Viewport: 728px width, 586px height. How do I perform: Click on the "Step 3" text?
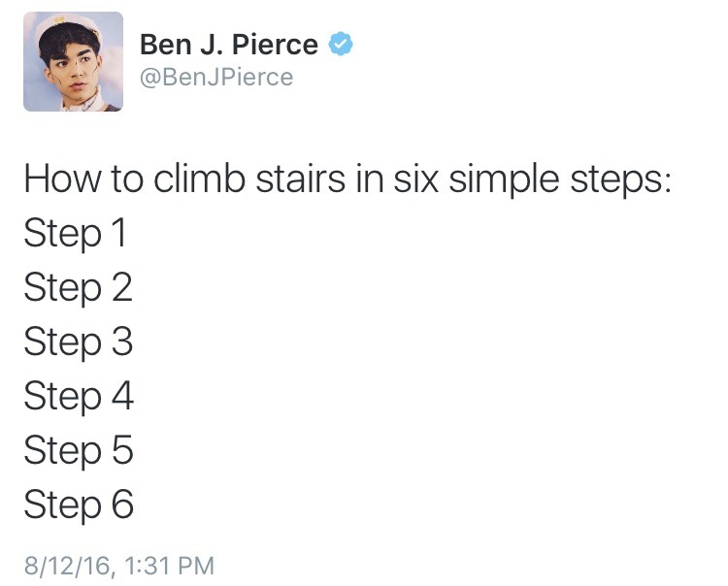point(78,342)
